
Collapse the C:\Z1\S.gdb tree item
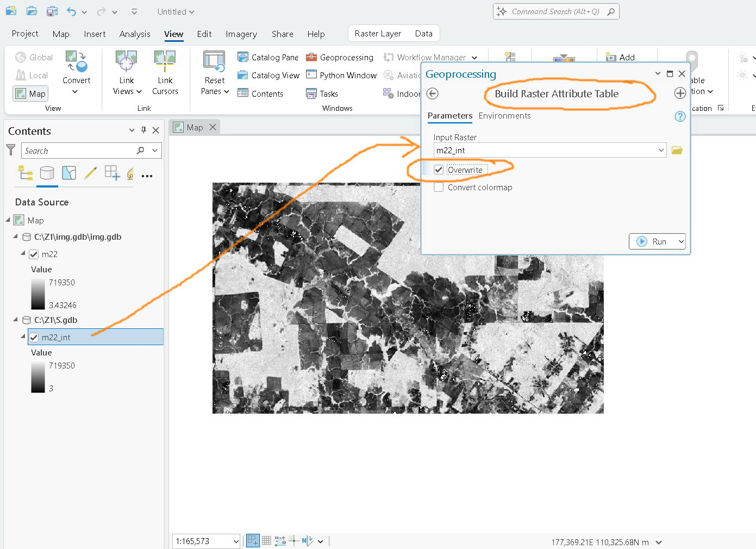click(15, 320)
